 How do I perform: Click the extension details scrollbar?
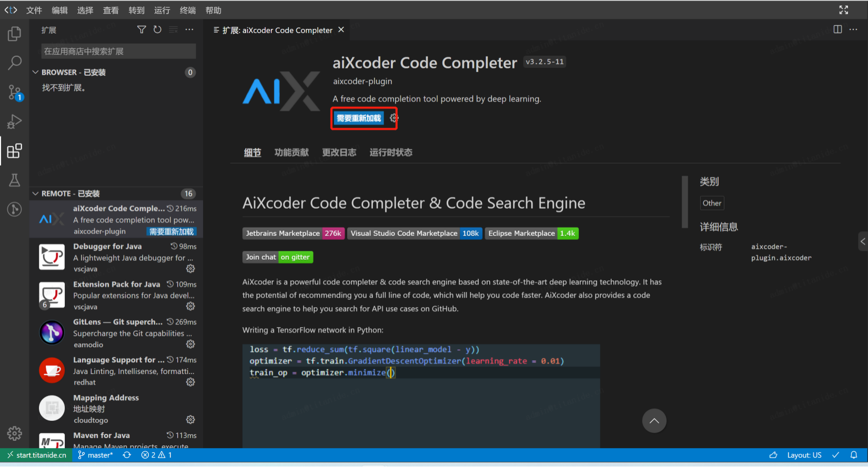click(684, 202)
